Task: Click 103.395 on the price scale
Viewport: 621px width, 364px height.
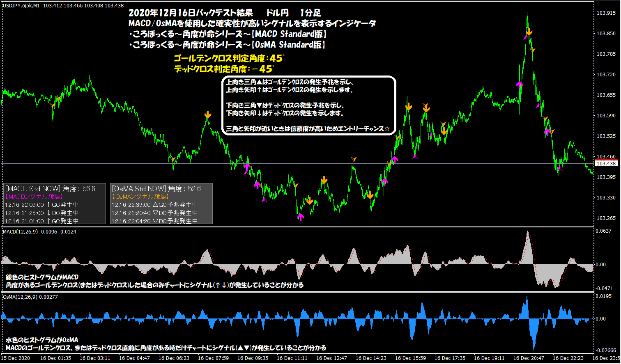Action: (x=606, y=177)
